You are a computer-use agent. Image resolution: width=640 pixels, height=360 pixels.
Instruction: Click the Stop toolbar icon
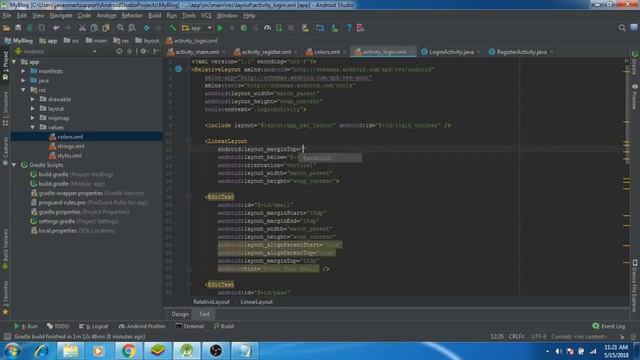tap(291, 28)
